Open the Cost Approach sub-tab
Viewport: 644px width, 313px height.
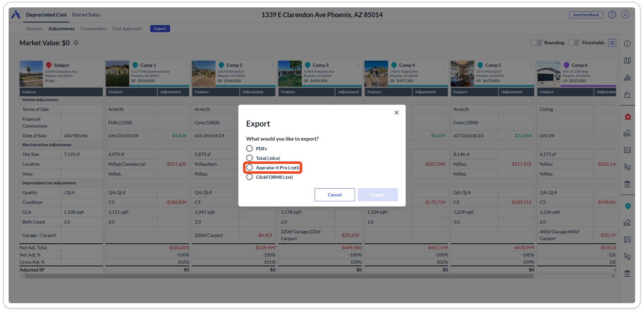[x=127, y=29]
